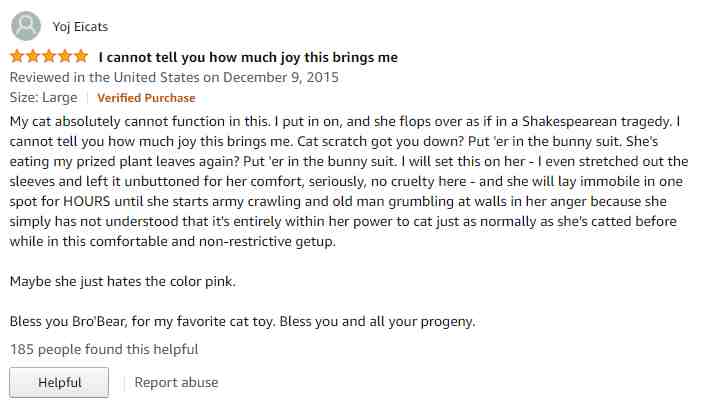Open Yoj Eicats reviewer profile name
Viewport: 706px width, 413px height.
80,27
